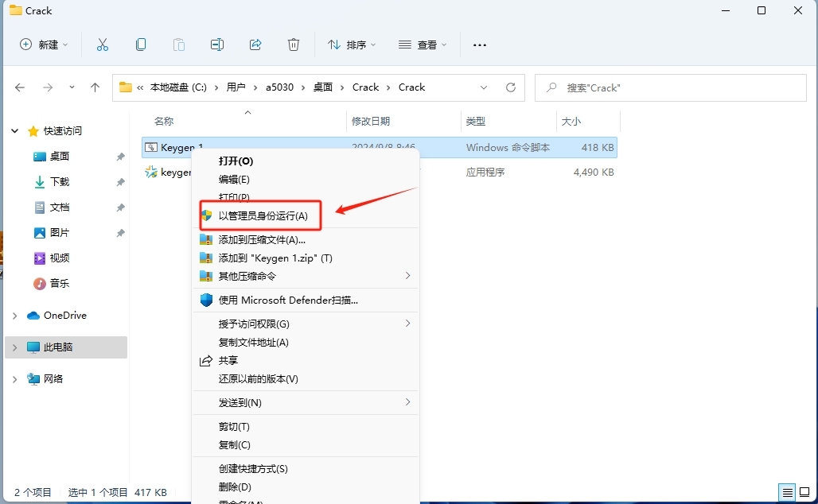818x504 pixels.
Task: Click the Paste icon in the toolbar
Action: pos(179,45)
